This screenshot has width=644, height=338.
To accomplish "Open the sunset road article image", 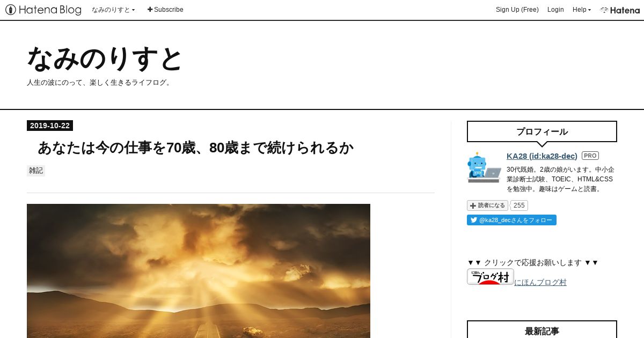I will (199, 271).
